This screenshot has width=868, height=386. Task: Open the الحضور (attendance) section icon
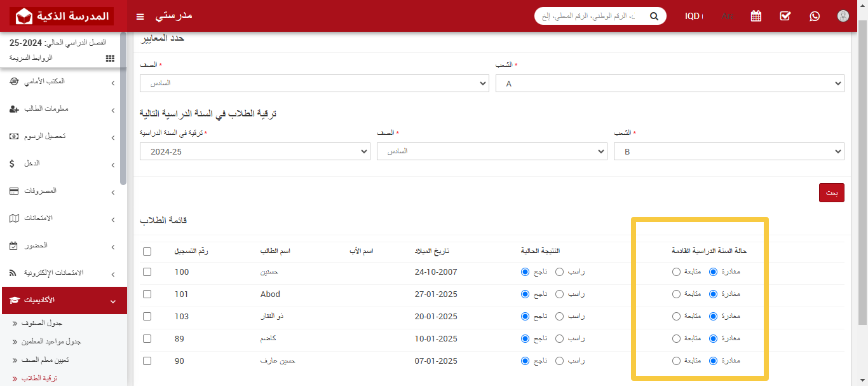coord(15,245)
